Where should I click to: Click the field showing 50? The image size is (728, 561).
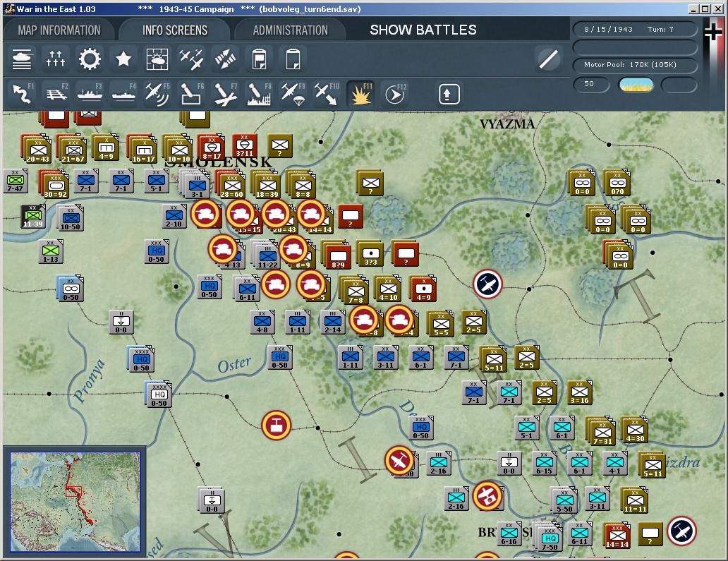[591, 84]
